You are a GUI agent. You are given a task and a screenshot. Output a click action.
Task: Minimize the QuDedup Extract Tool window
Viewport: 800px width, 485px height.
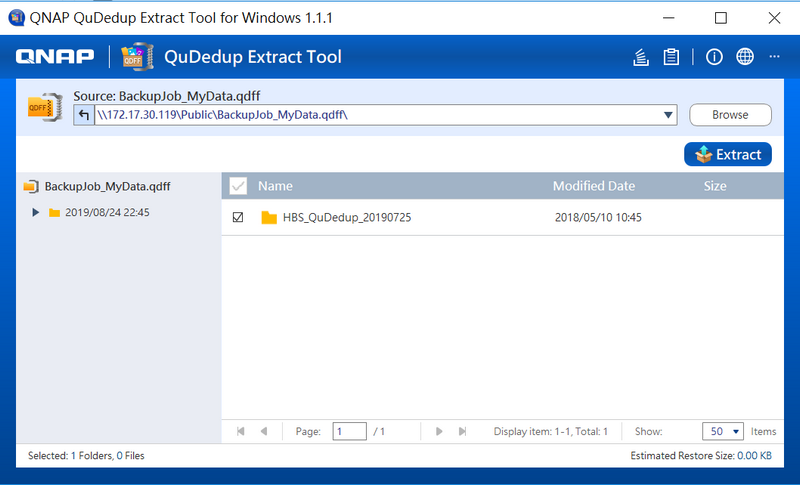(668, 18)
